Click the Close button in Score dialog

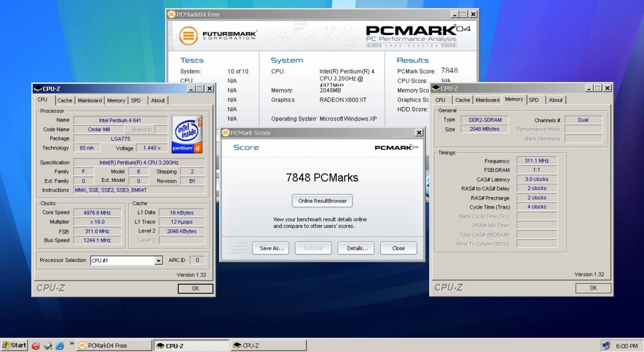pos(398,248)
